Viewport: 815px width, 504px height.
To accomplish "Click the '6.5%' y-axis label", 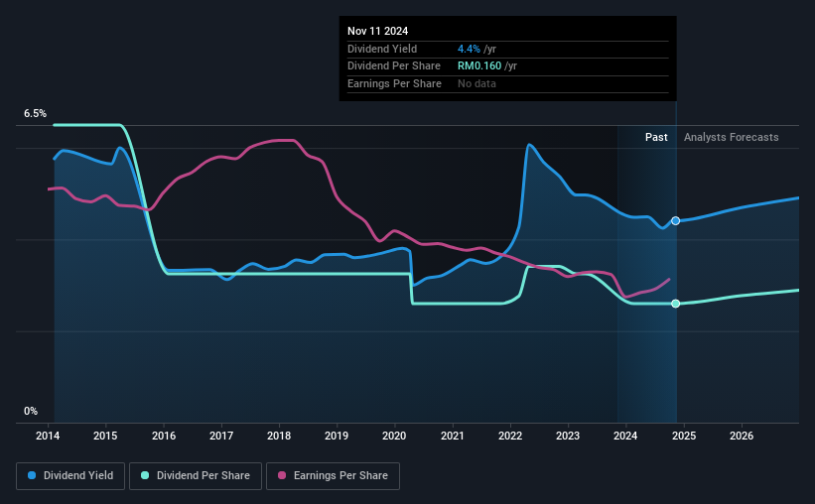I will point(35,113).
